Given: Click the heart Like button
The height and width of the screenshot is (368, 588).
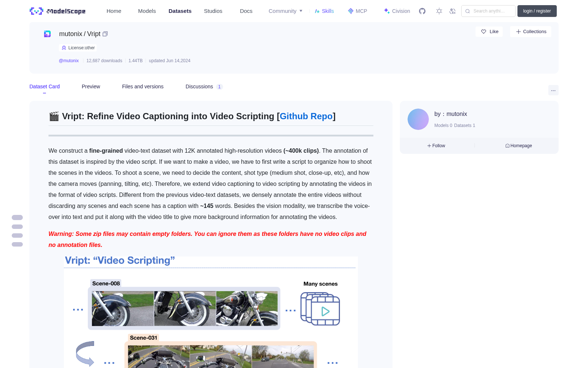Looking at the screenshot, I should (490, 32).
